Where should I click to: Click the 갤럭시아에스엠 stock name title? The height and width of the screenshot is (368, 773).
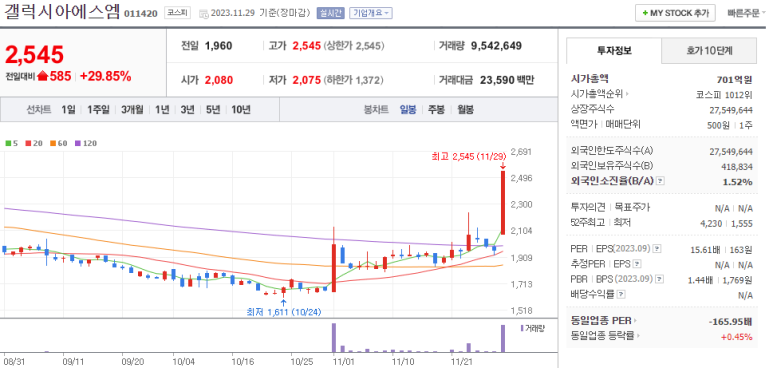62,12
